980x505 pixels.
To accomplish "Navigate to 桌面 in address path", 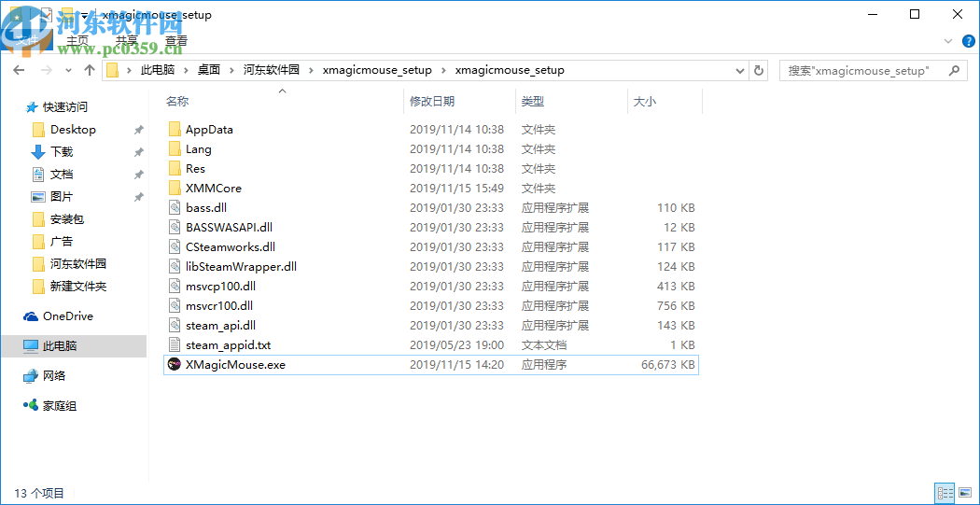I will pyautogui.click(x=209, y=70).
